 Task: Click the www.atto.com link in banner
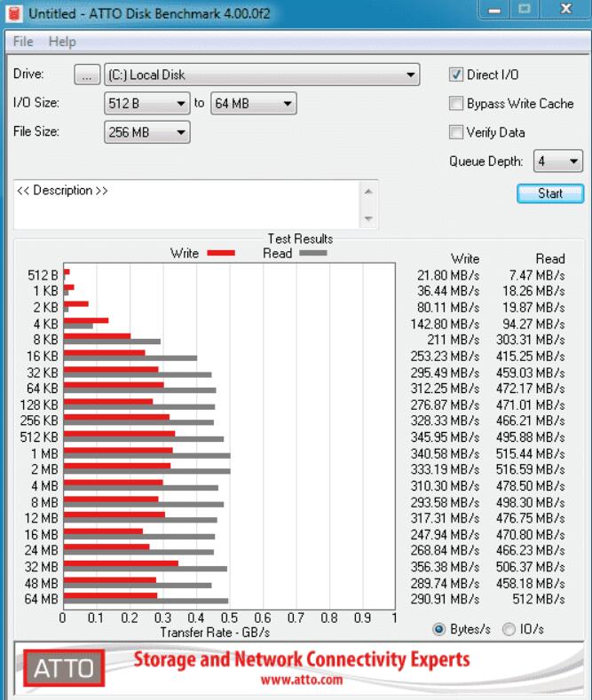302,680
